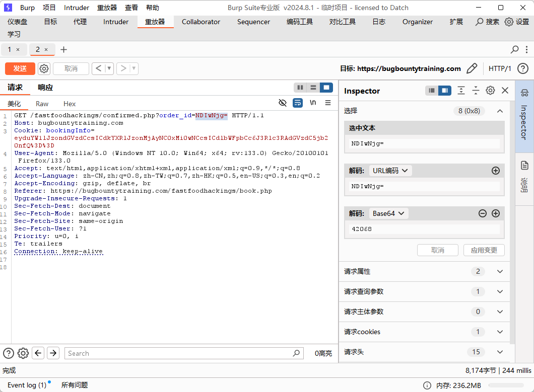Screen dimensions: 534x392
Task: Toggle HTTP/1 protocol selector
Action: point(500,68)
